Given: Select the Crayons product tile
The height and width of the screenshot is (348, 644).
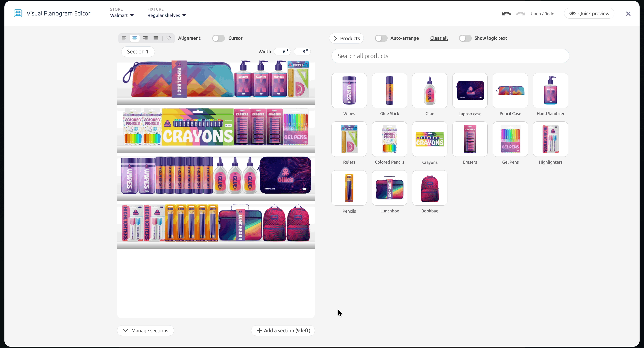Looking at the screenshot, I should pos(430,139).
